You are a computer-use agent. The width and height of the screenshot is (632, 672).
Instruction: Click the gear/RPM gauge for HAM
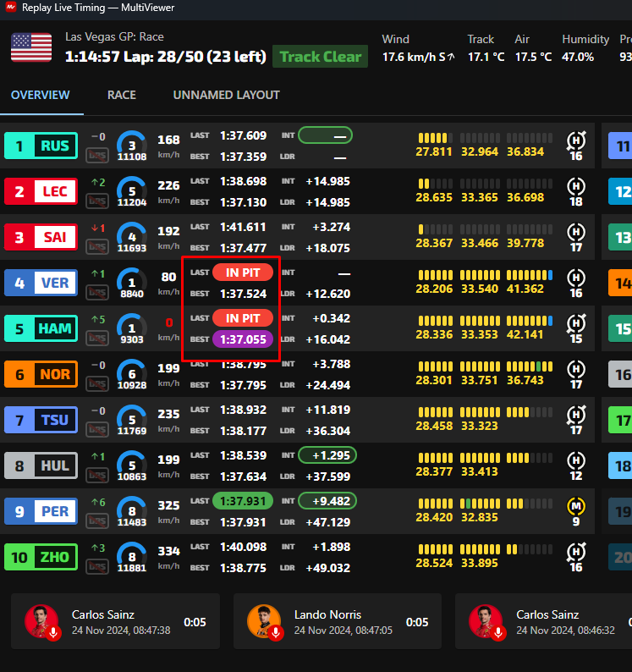tap(132, 328)
